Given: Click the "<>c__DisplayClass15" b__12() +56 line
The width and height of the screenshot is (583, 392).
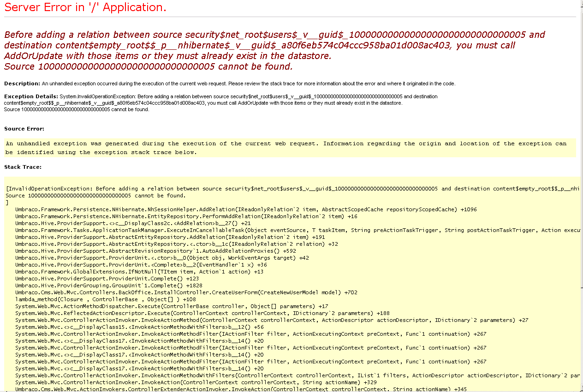Looking at the screenshot, I should click(x=139, y=327).
